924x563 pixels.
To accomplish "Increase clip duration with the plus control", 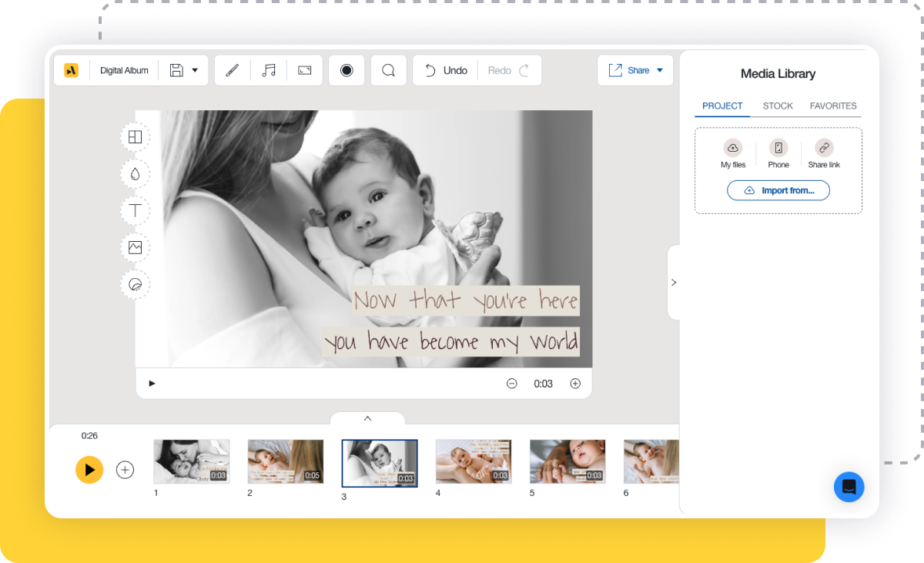I will [x=575, y=383].
